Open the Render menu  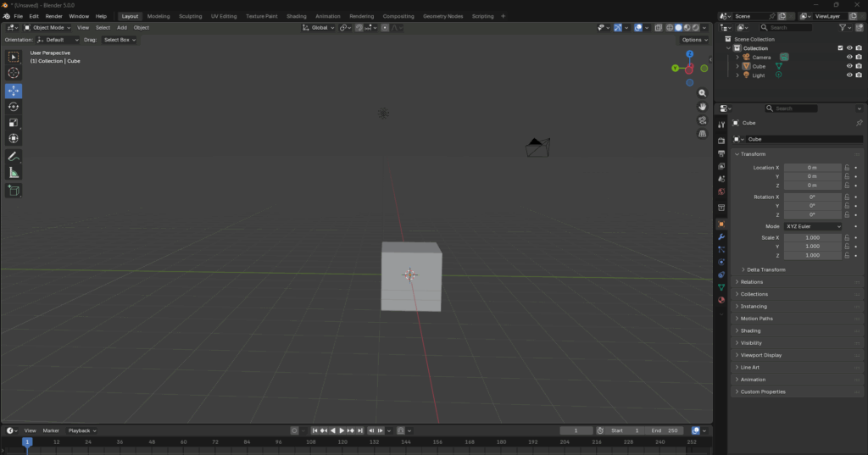coord(53,16)
